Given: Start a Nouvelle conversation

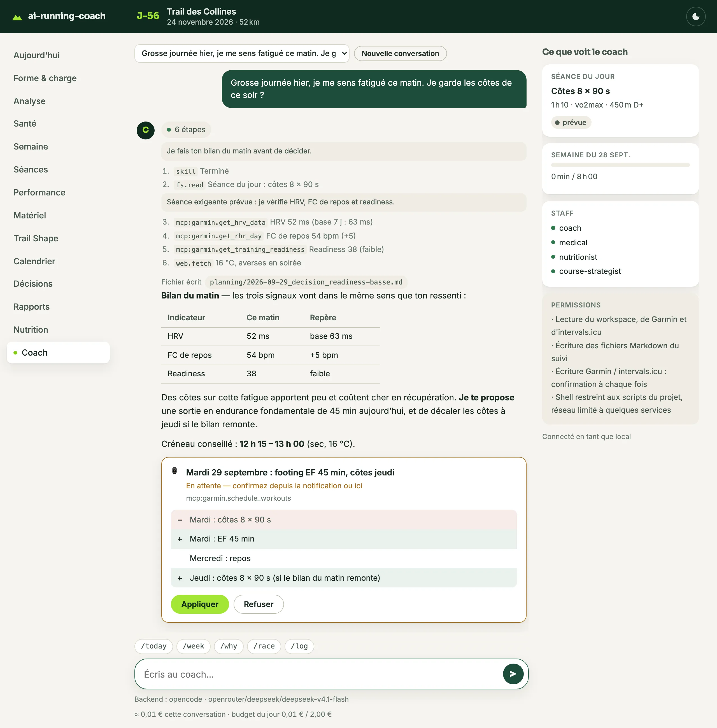Looking at the screenshot, I should point(400,53).
